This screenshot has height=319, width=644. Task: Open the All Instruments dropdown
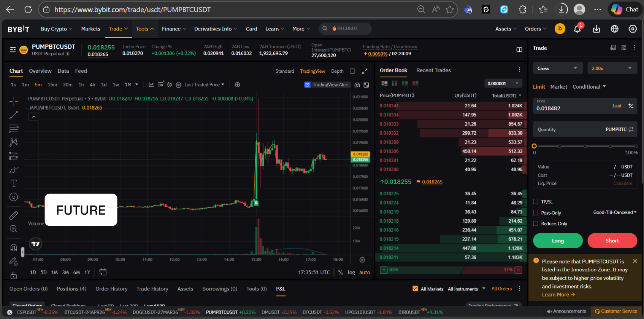(x=466, y=289)
